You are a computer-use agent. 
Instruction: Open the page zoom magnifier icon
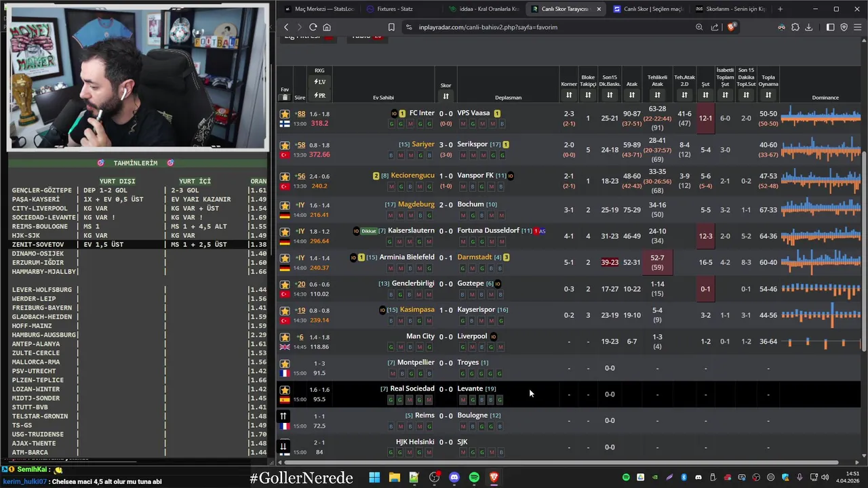point(699,27)
